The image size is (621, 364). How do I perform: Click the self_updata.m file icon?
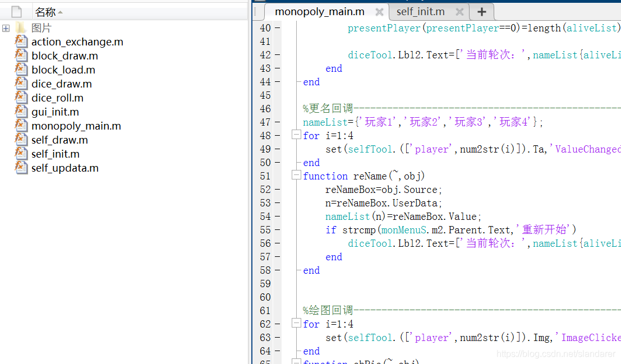coord(21,168)
